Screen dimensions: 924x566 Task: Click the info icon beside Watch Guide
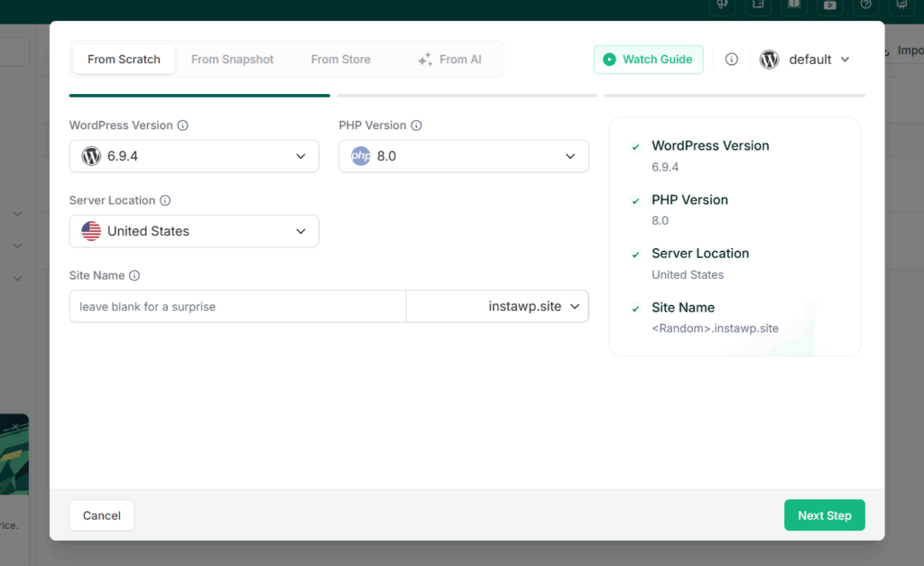(x=731, y=60)
